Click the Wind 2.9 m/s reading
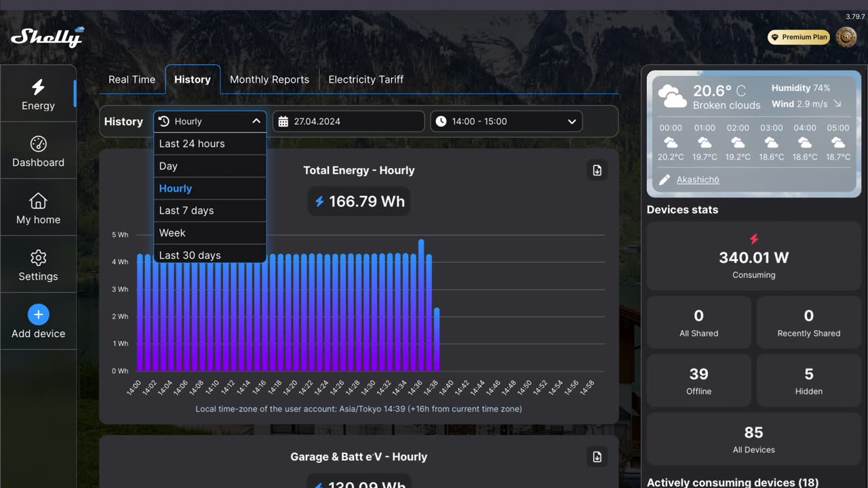 pos(800,104)
